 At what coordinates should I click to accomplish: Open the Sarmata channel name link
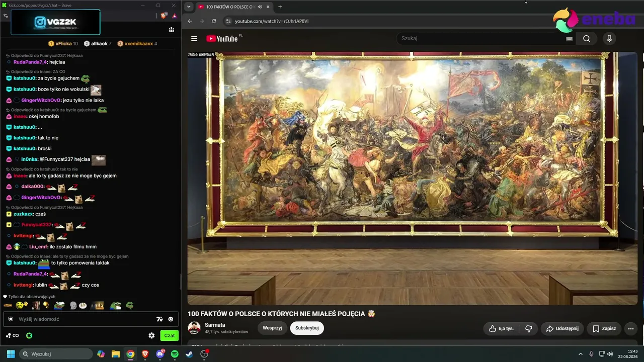click(215, 325)
